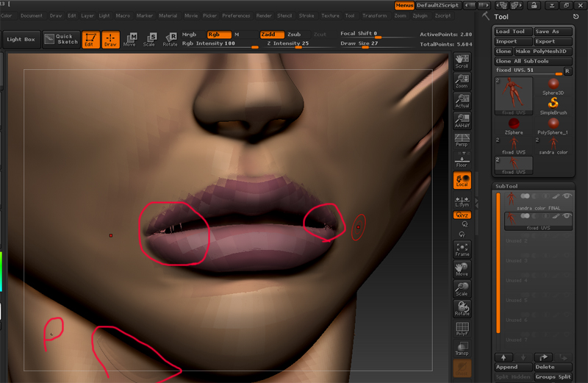Select the Scroll canvas icon
The height and width of the screenshot is (383, 588).
(462, 61)
